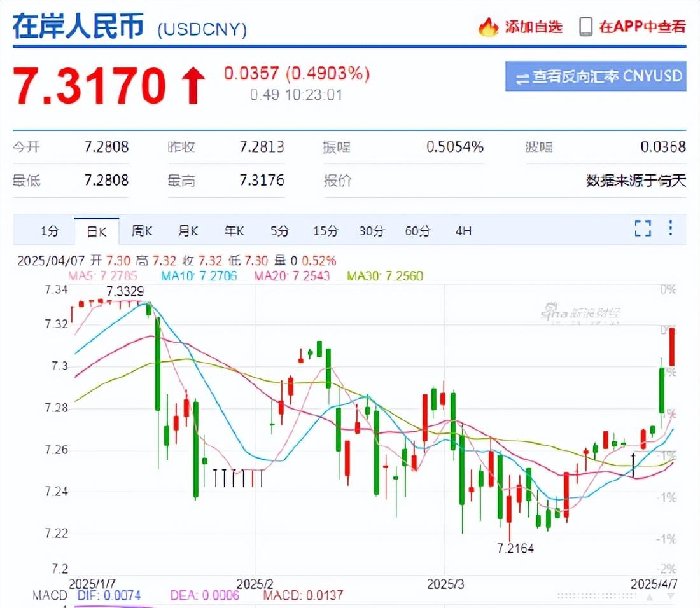Switch to the 周K chart tab
The image size is (700, 608).
click(142, 231)
